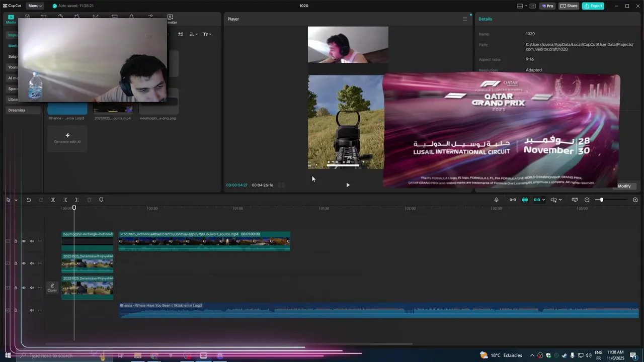The image size is (644, 362).
Task: Open the media filter dropdown
Action: (207, 34)
